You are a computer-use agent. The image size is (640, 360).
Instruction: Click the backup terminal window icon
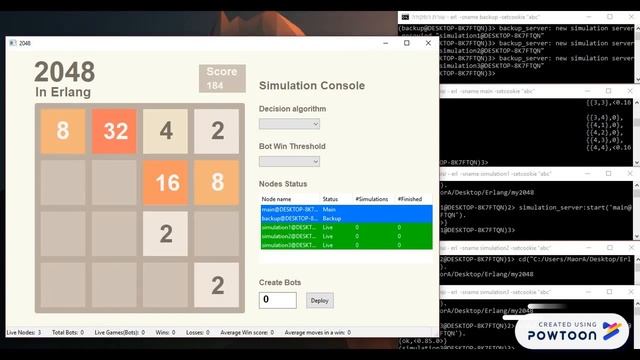point(405,17)
